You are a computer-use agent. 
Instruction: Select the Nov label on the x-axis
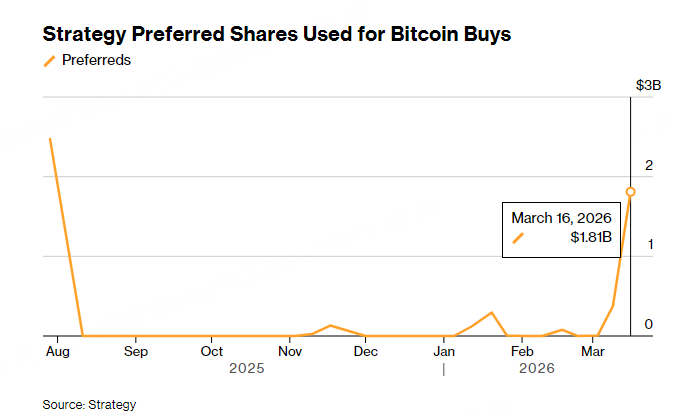tap(290, 352)
